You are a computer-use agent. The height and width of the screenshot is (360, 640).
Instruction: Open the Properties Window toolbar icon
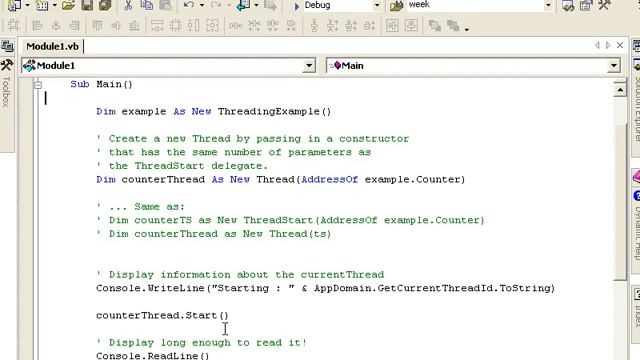[586, 5]
